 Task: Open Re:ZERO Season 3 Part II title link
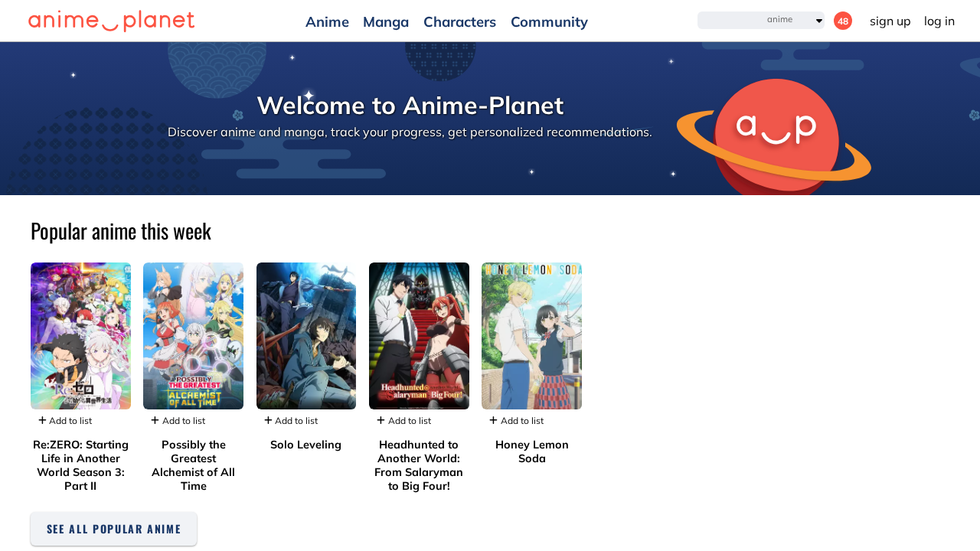[x=80, y=465]
